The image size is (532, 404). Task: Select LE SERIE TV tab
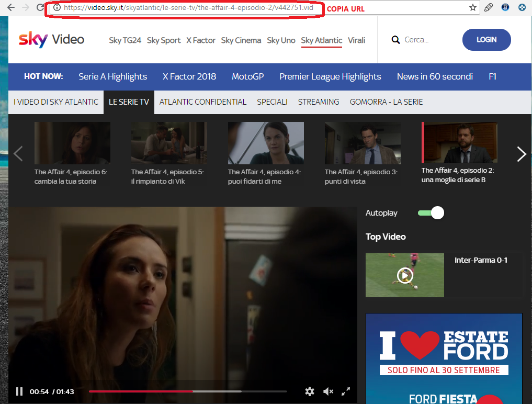tap(129, 102)
